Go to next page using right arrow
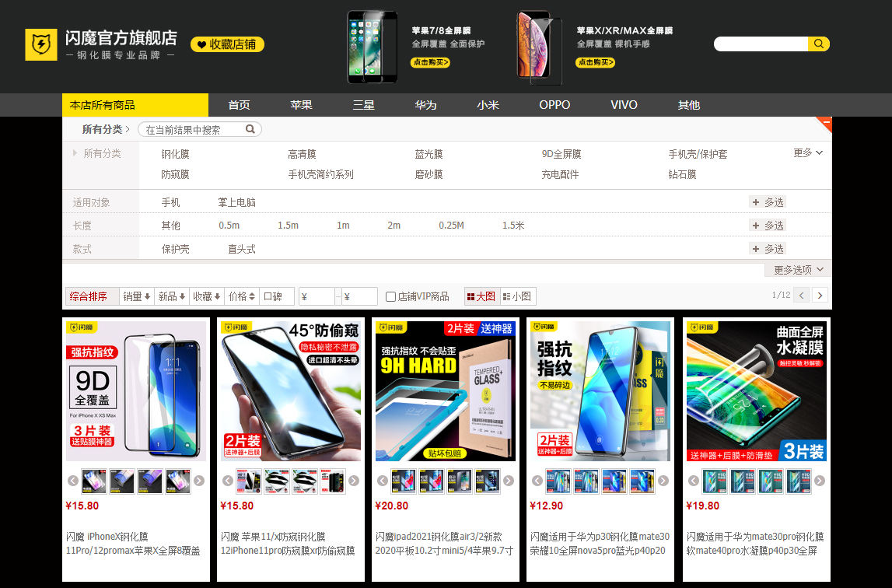892x588 pixels. click(x=820, y=296)
